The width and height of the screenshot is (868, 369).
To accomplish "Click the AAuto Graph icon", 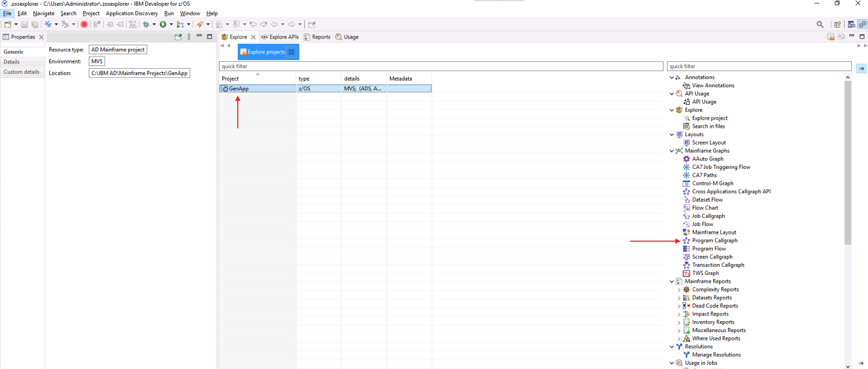I will tap(686, 159).
